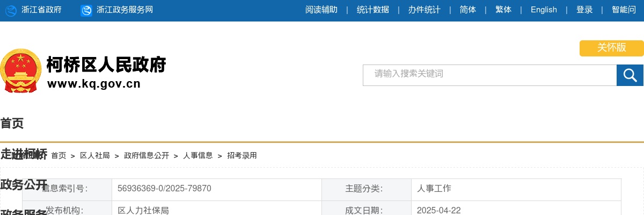Screen dimensions: 644x215
Task: Switch language to English
Action: pos(544,10)
